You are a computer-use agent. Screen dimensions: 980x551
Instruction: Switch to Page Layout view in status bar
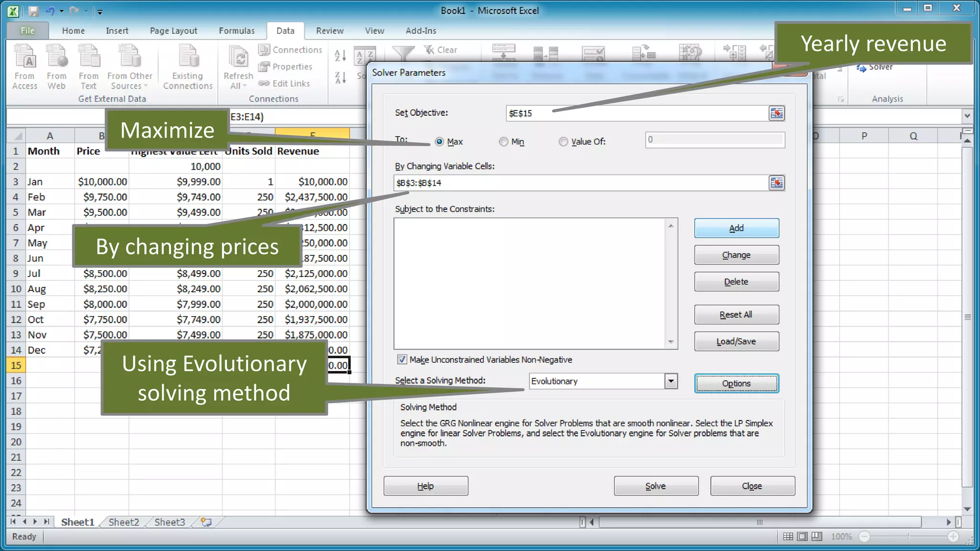(802, 537)
